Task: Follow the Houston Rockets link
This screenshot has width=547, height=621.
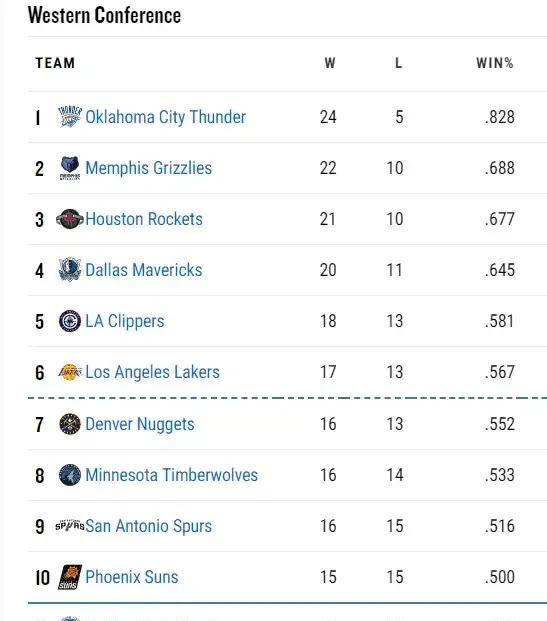Action: point(144,219)
